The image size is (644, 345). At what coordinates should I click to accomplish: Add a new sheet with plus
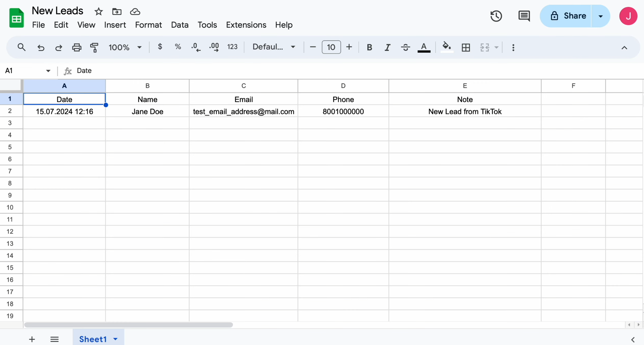32,339
